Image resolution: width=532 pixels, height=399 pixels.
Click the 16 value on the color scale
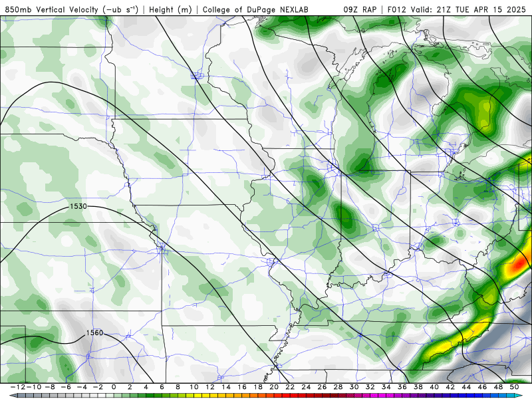tap(242, 387)
